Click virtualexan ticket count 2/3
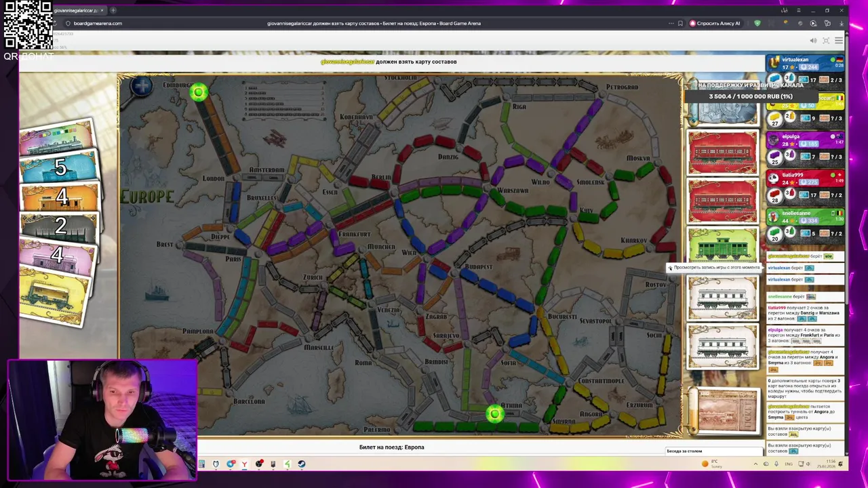Image resolution: width=868 pixels, height=488 pixels. [x=832, y=80]
